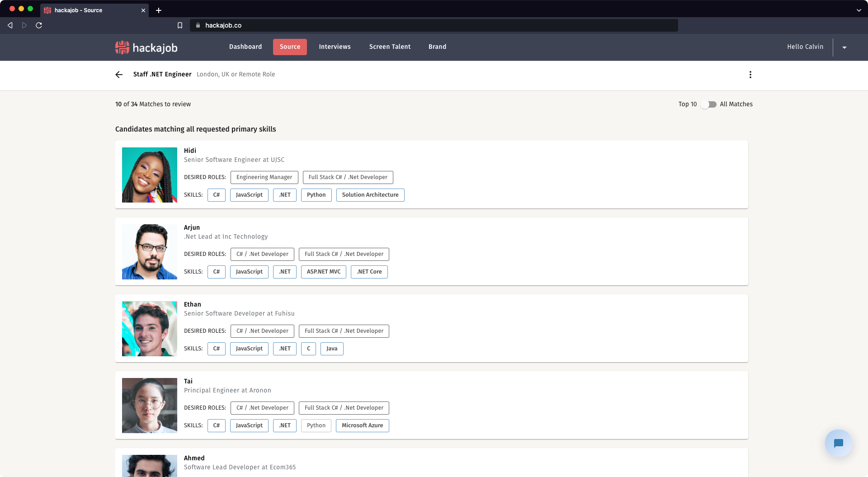The height and width of the screenshot is (477, 868).
Task: Close the hackajob - Source browser tab
Action: click(x=143, y=10)
